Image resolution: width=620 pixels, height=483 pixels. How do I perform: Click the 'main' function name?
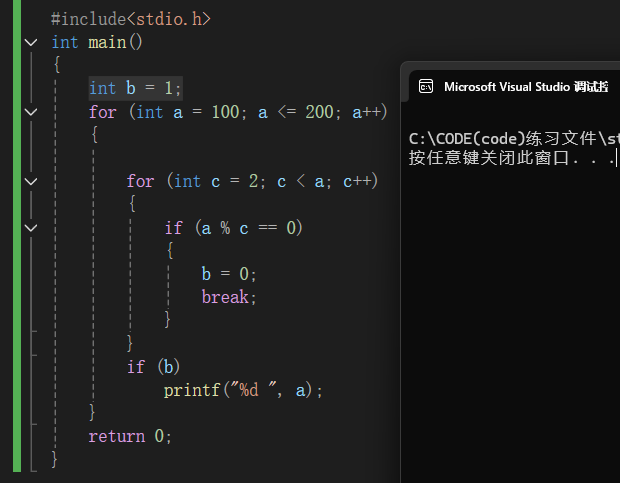coord(107,42)
